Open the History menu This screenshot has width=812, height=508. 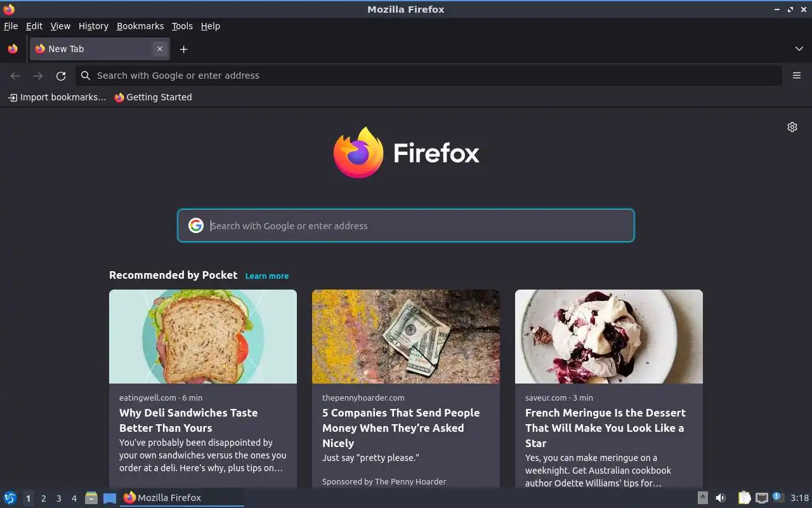[x=93, y=26]
